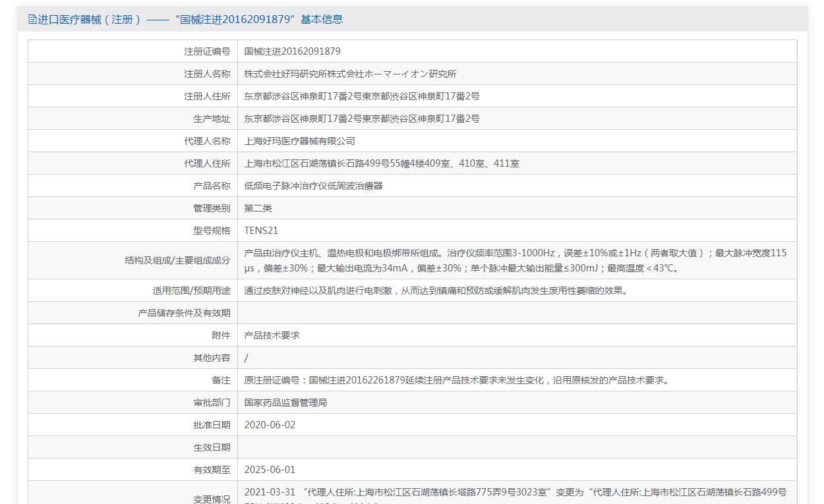Click the 第二类 management category value
824x504 pixels.
[x=258, y=208]
